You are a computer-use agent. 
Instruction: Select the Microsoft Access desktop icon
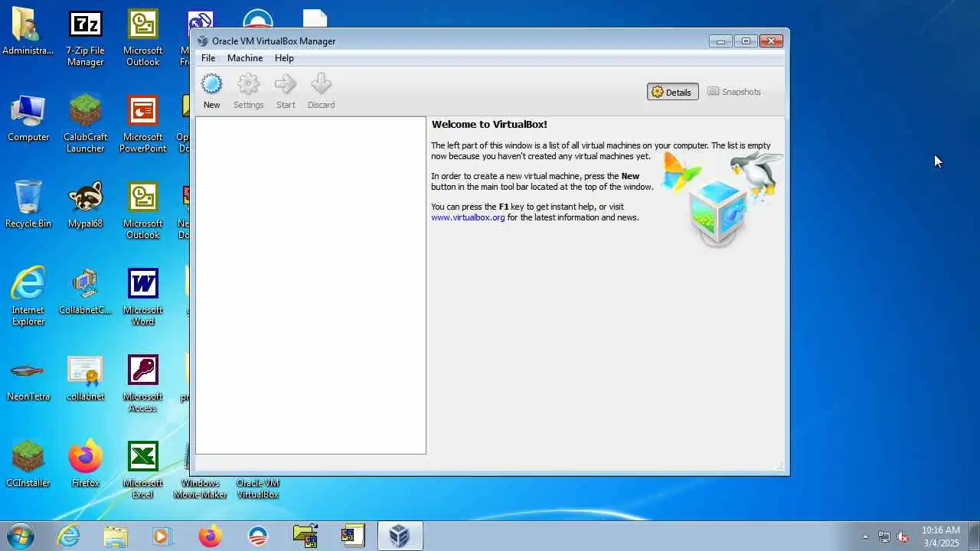(x=142, y=383)
